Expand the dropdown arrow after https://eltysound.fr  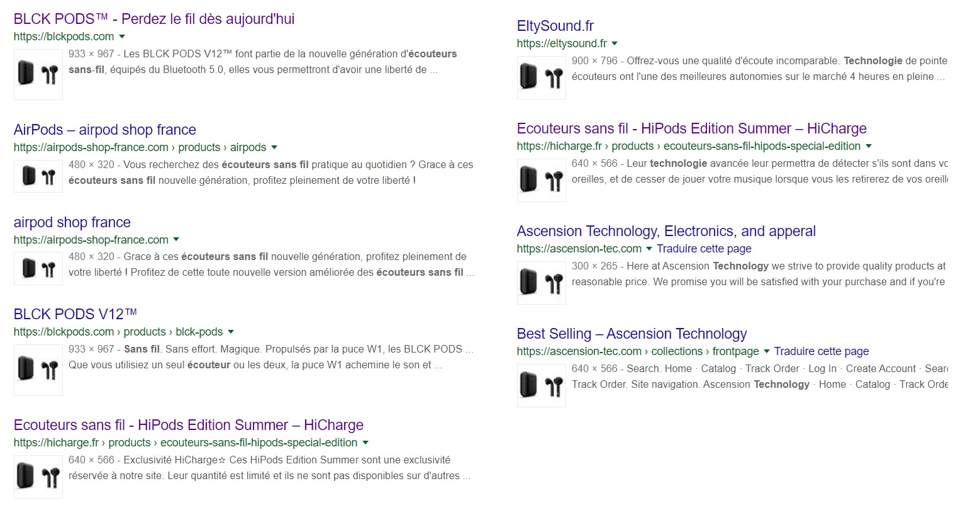(615, 43)
